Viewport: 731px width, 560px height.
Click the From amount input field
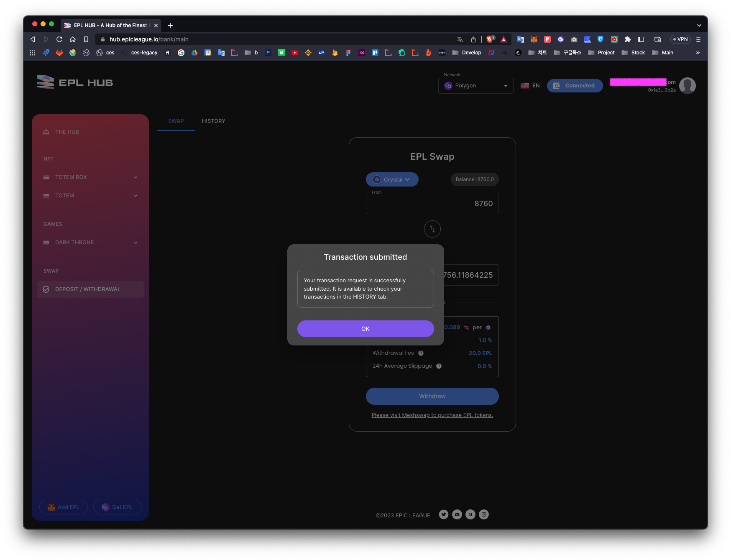click(x=432, y=204)
